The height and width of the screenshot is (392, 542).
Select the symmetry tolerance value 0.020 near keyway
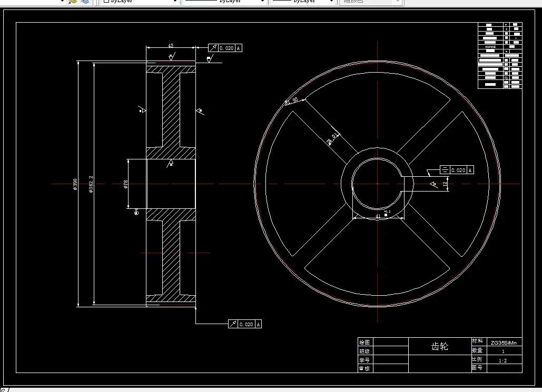(458, 170)
